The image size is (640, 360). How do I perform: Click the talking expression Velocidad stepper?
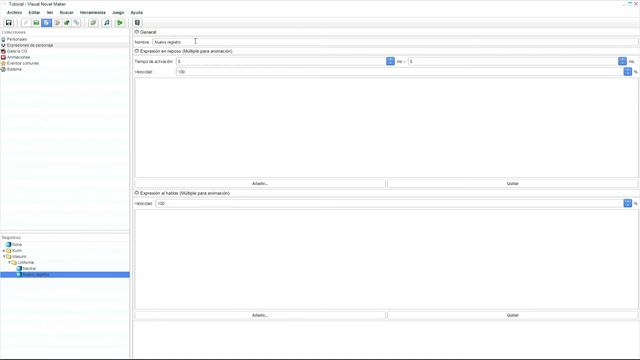(627, 203)
